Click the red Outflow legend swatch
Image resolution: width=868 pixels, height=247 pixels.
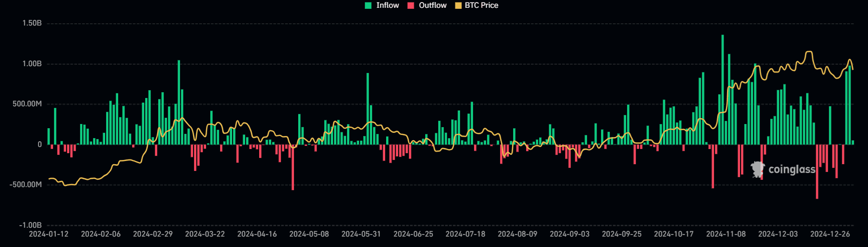pos(411,6)
